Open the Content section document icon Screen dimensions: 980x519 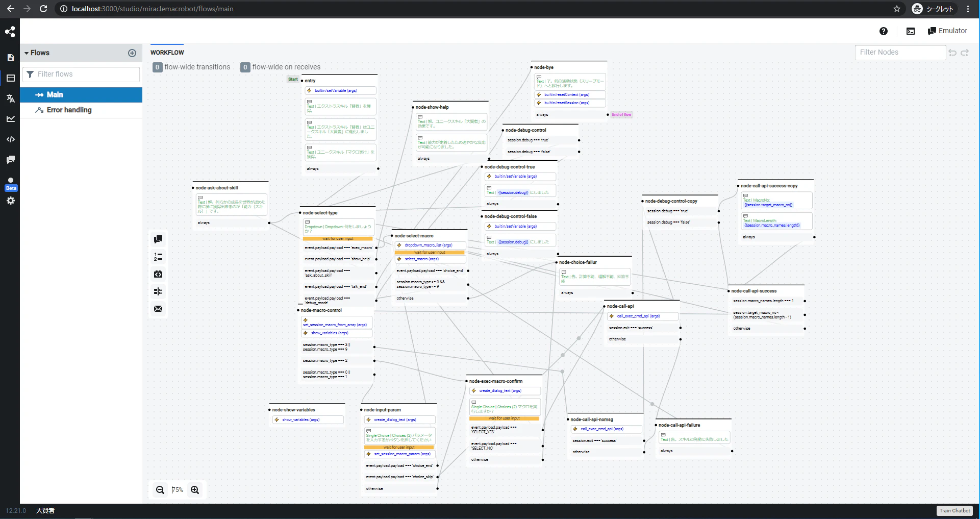coord(10,58)
